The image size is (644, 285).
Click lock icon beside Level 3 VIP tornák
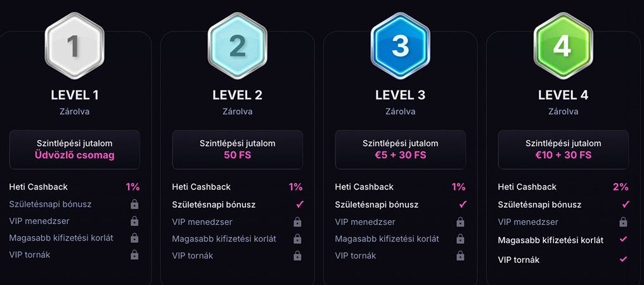460,255
